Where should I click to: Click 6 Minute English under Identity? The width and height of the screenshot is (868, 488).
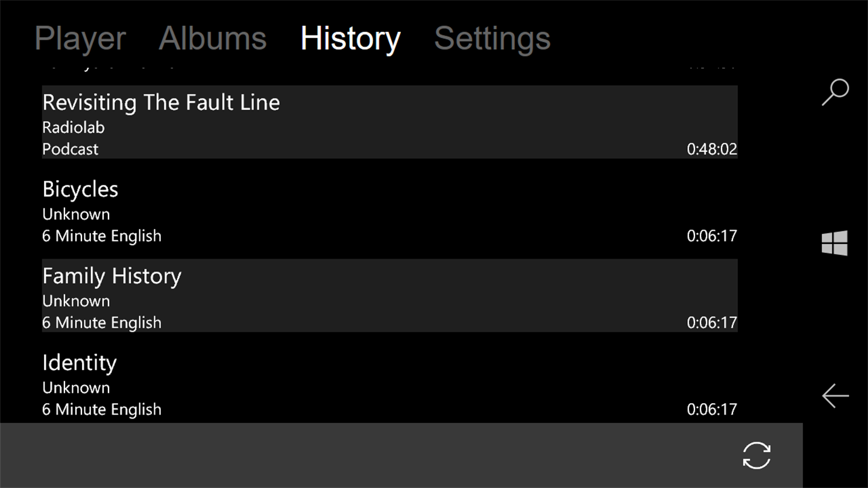(102, 410)
